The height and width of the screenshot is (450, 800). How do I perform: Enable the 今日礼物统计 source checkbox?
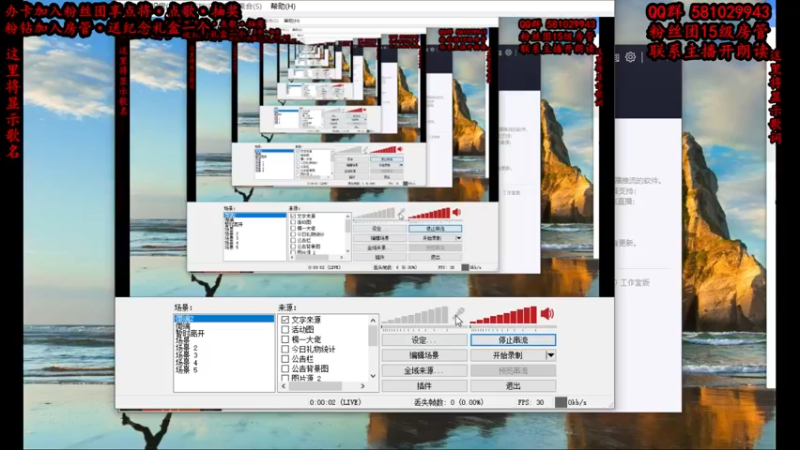(285, 349)
